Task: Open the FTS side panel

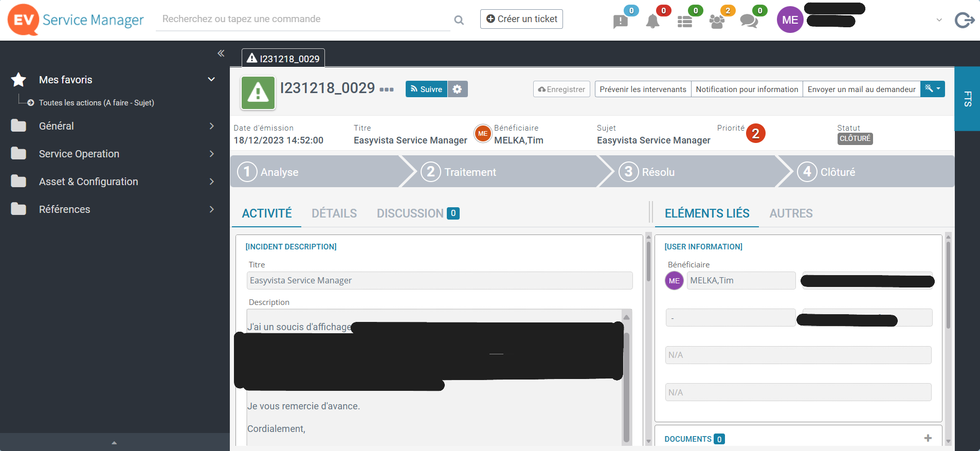Action: (x=967, y=98)
